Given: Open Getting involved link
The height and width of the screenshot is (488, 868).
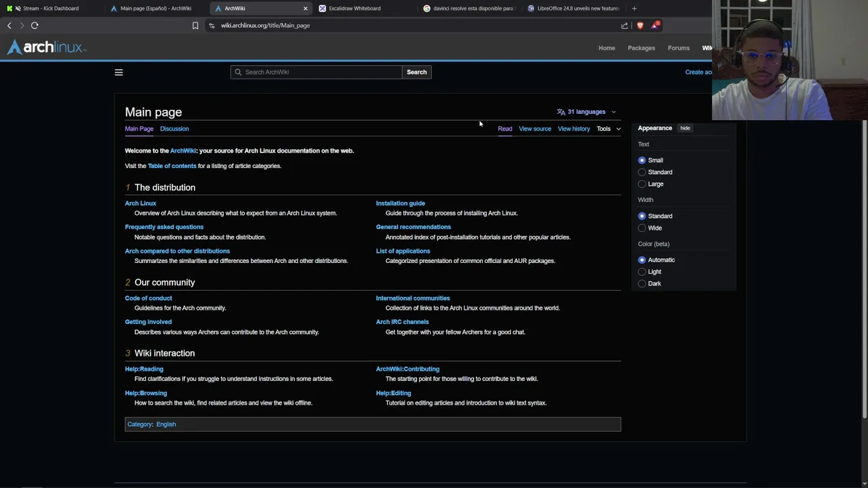Looking at the screenshot, I should click(x=148, y=322).
